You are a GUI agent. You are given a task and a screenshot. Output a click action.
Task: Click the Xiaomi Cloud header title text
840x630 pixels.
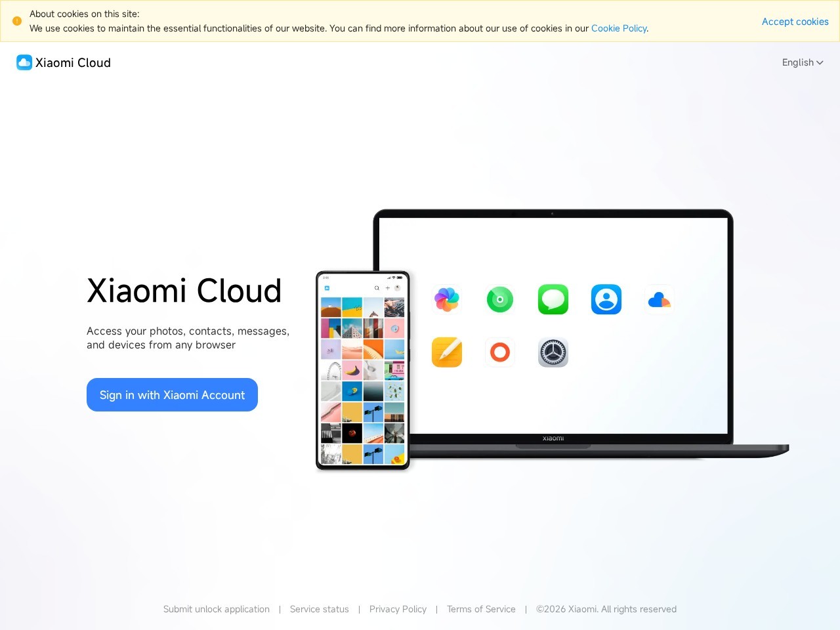[73, 63]
